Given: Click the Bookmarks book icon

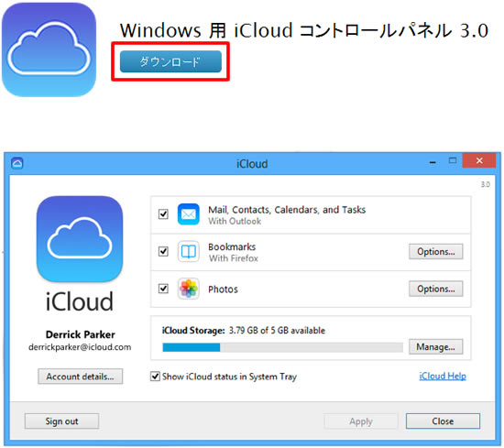Looking at the screenshot, I should point(189,251).
